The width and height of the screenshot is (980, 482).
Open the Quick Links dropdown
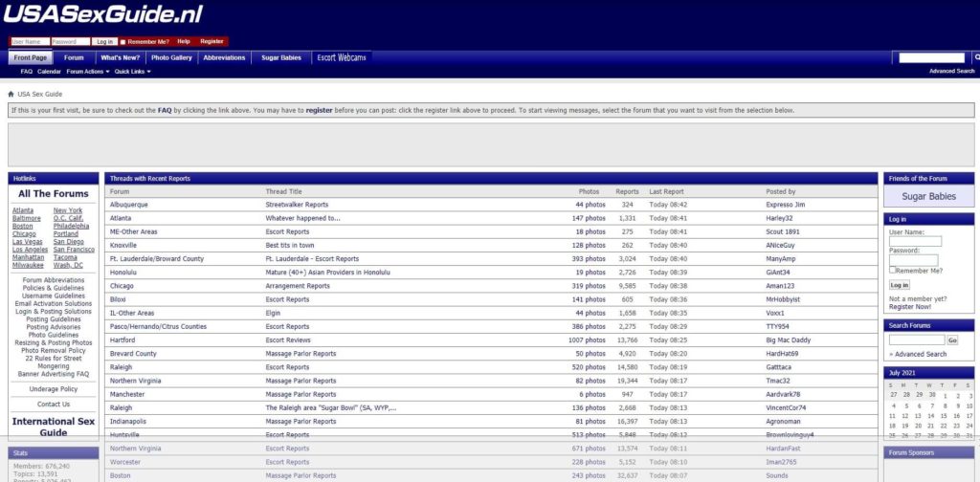(x=132, y=72)
